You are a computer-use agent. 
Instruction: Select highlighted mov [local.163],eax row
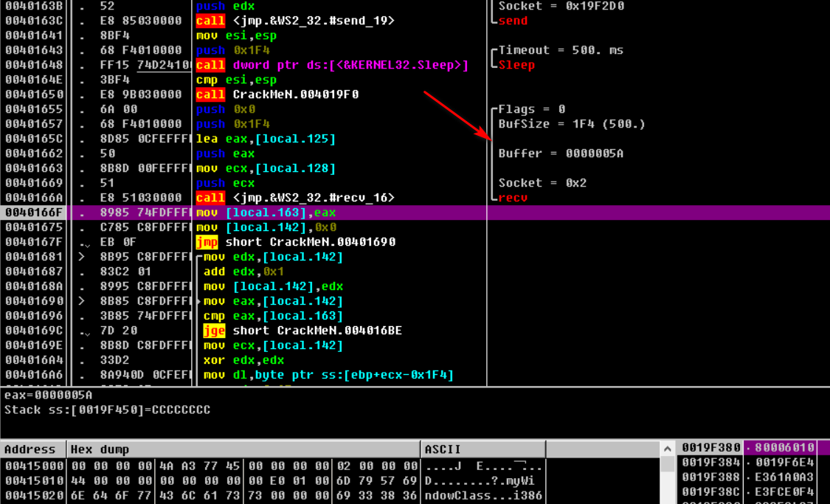pos(415,213)
